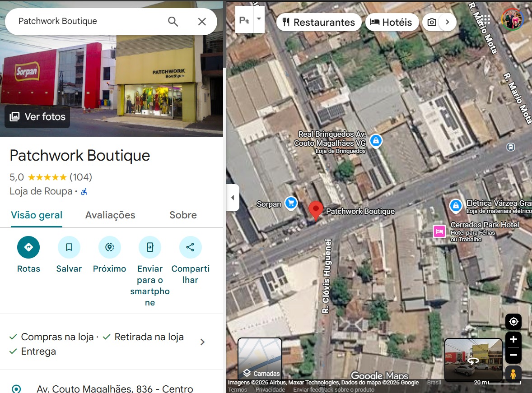Click the five-star rating display
Viewport: 532px width, 393px height.
point(47,177)
